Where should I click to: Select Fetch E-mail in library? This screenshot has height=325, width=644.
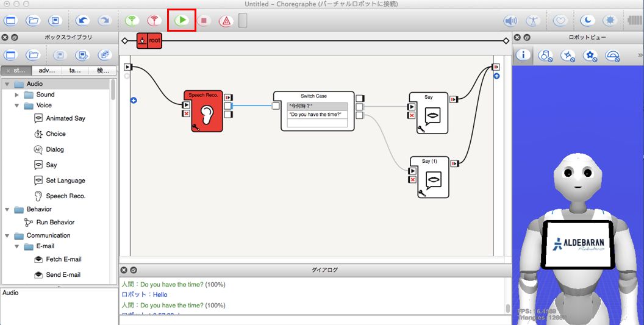click(58, 259)
